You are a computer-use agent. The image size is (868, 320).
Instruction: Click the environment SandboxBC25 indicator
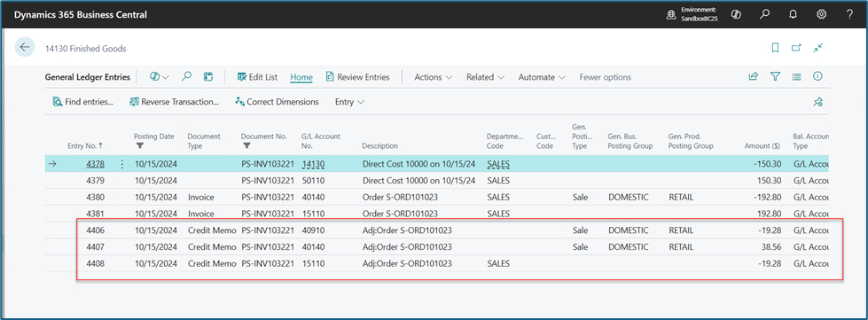[x=692, y=14]
